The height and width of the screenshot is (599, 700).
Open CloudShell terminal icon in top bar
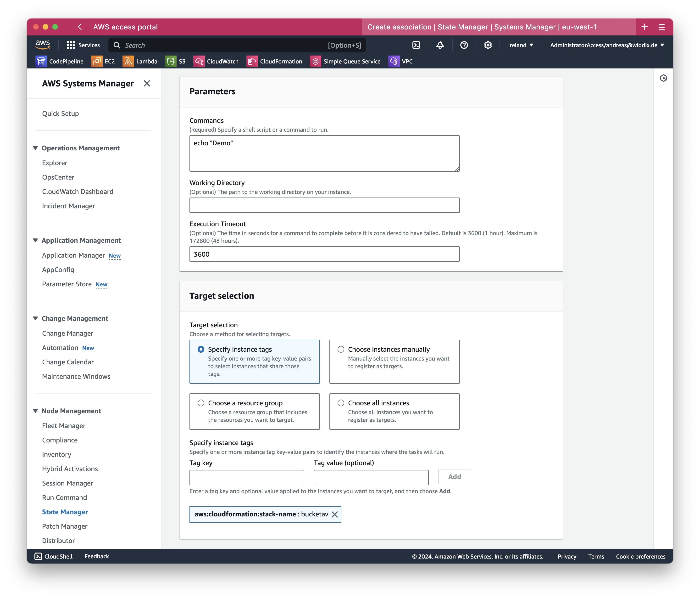pyautogui.click(x=416, y=45)
